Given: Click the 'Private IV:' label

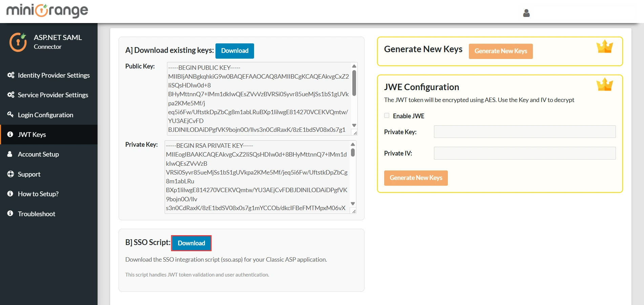Looking at the screenshot, I should pos(398,153).
